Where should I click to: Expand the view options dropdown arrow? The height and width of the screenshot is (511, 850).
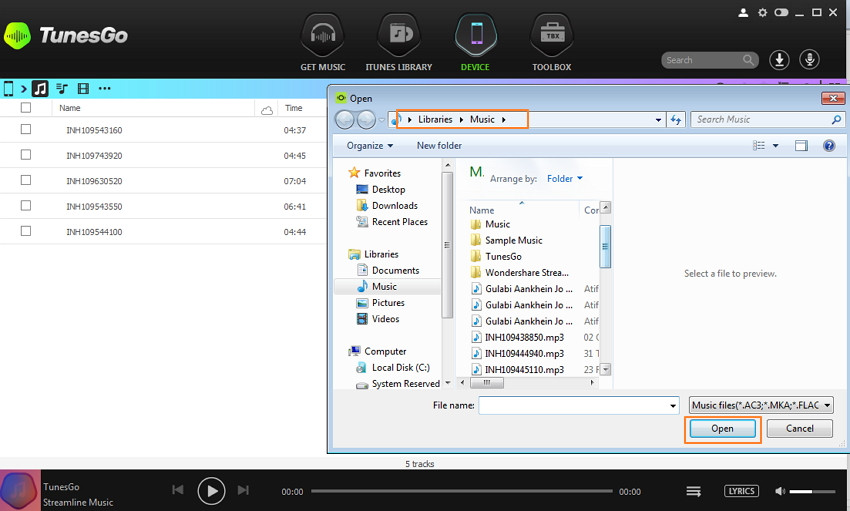[775, 145]
